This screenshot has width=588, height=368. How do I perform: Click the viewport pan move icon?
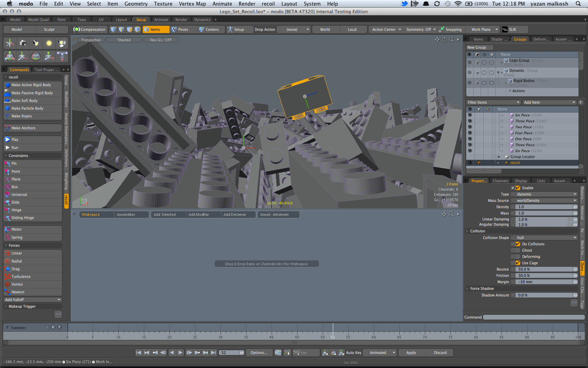(x=437, y=40)
